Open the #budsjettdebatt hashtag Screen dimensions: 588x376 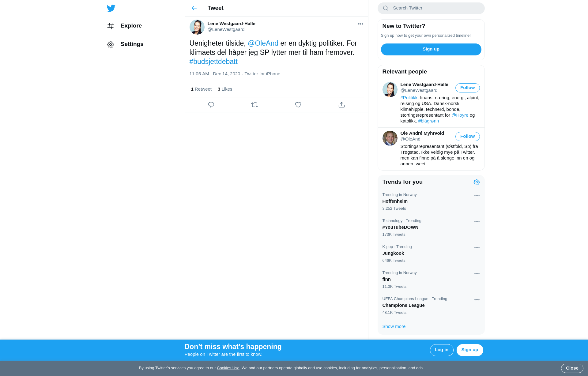[x=213, y=62]
